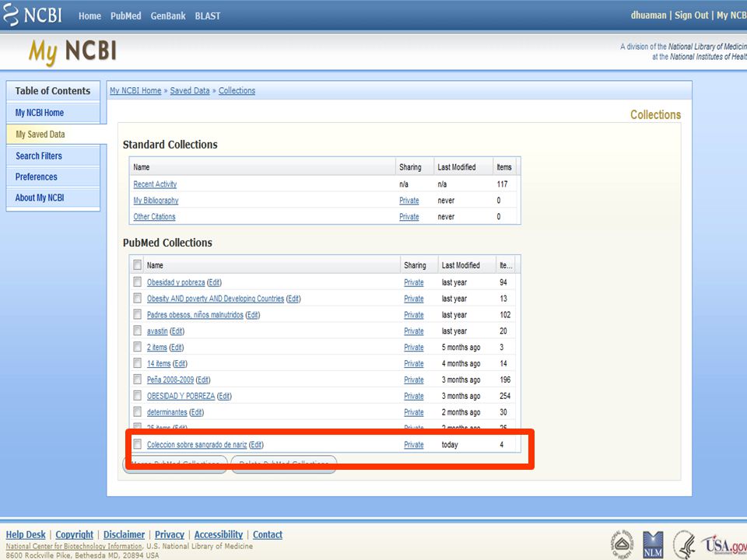Click Name column header in PubMed Collections
This screenshot has height=560, width=747.
point(155,265)
